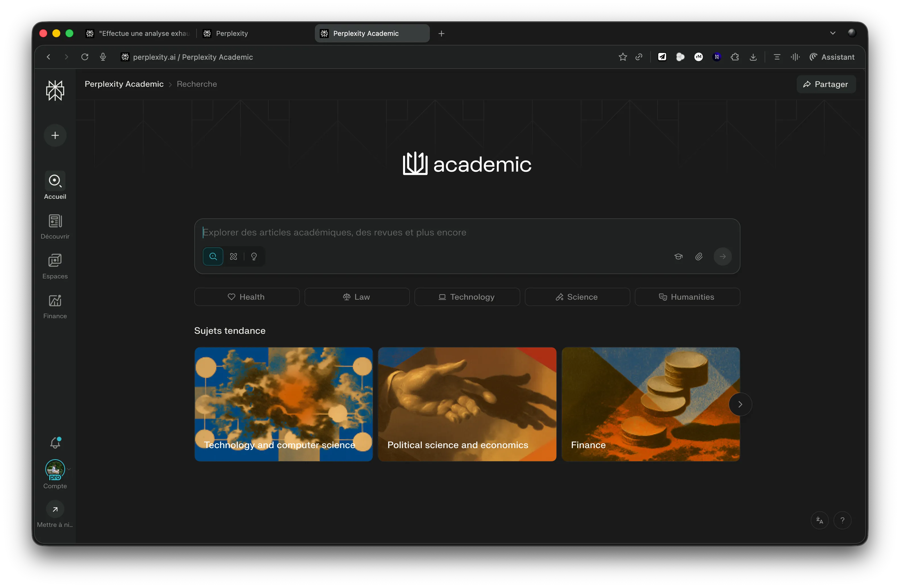Open the help question mark button
Viewport: 900px width, 588px height.
tap(842, 520)
